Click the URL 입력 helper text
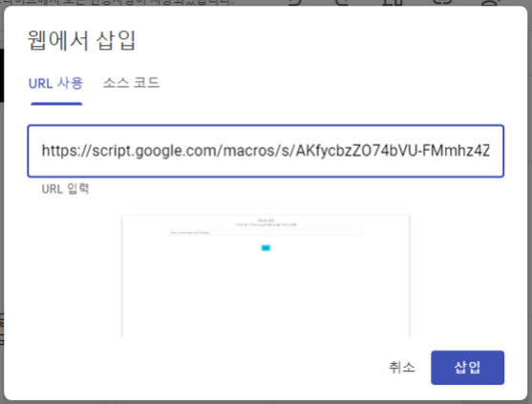This screenshot has height=404, width=532. pos(65,189)
